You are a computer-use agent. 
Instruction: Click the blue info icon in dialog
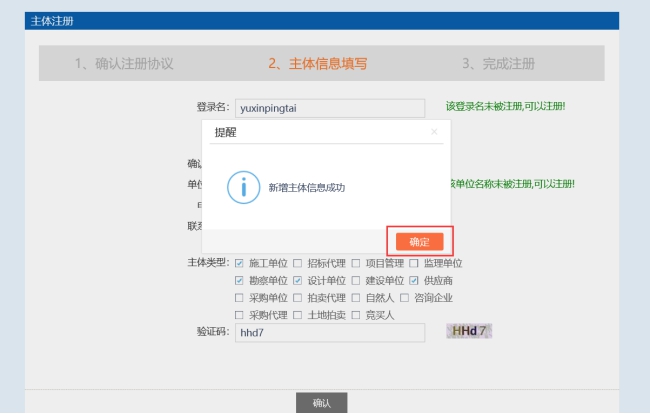tap(243, 186)
